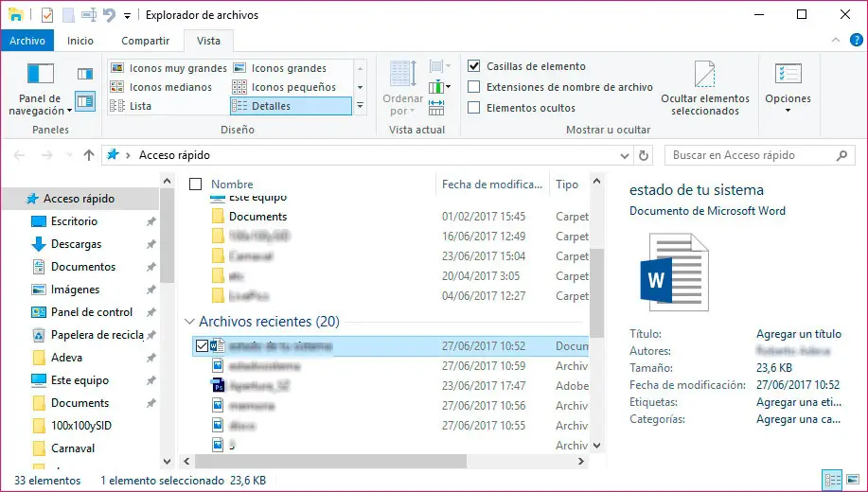Open the Opciones button
Screen dimensions: 868x492
point(788,89)
